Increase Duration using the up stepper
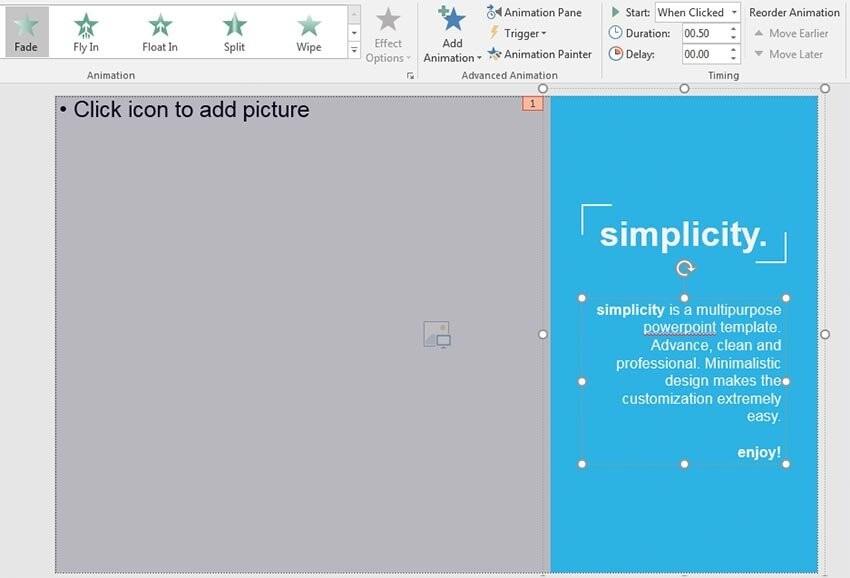The height and width of the screenshot is (578, 850). [x=734, y=27]
